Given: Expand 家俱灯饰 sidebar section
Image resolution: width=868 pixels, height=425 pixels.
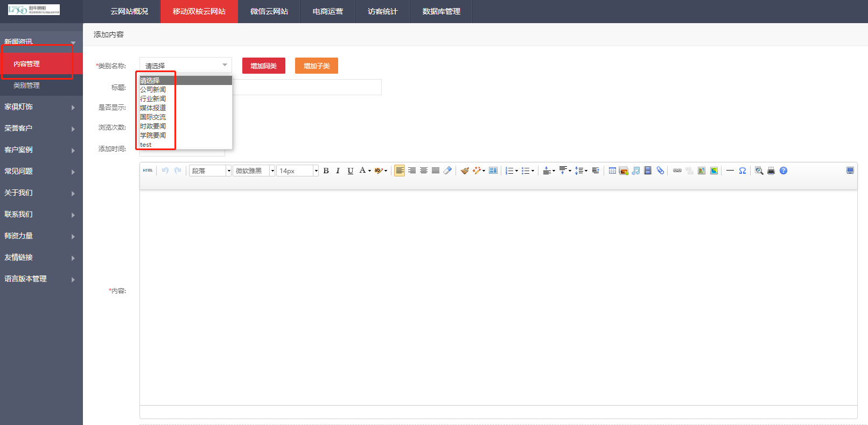Looking at the screenshot, I should [x=41, y=107].
